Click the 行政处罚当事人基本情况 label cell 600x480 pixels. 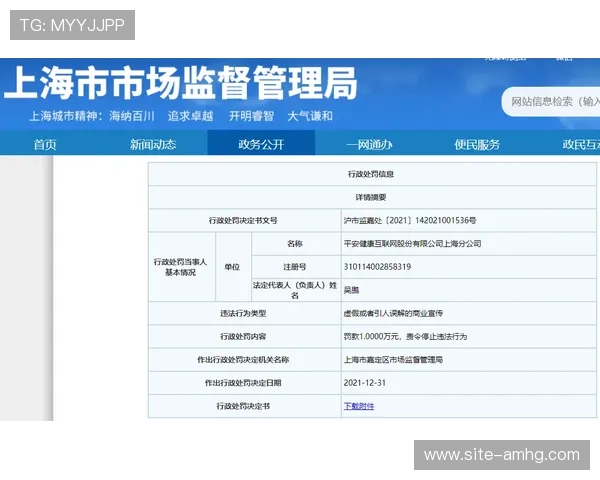pyautogui.click(x=182, y=267)
